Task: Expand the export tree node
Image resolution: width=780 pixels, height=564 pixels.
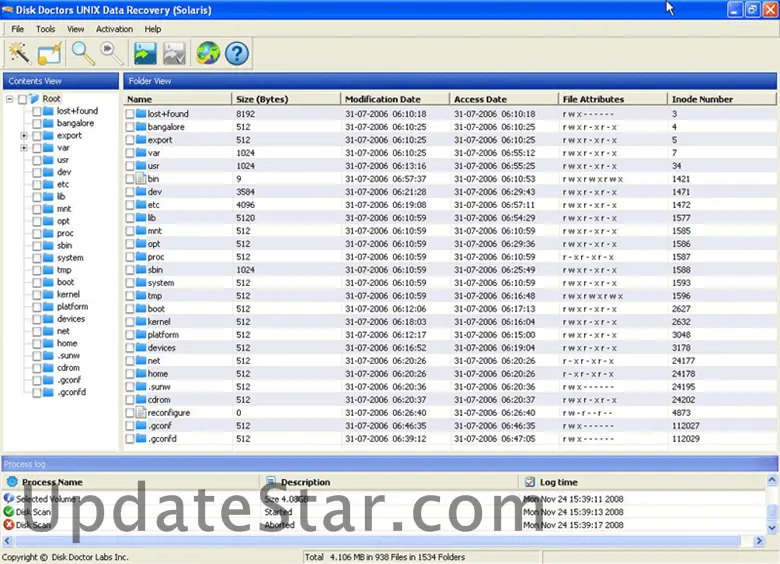Action: (x=24, y=135)
